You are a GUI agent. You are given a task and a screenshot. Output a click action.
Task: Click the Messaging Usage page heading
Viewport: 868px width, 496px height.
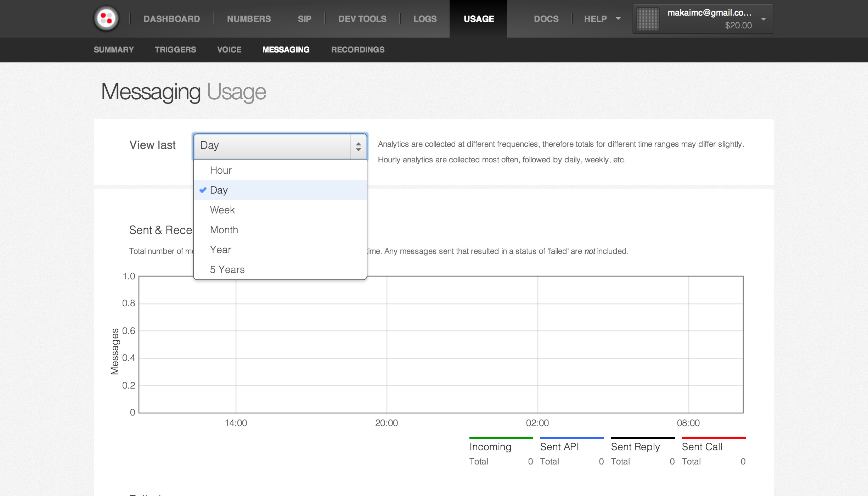click(x=184, y=92)
